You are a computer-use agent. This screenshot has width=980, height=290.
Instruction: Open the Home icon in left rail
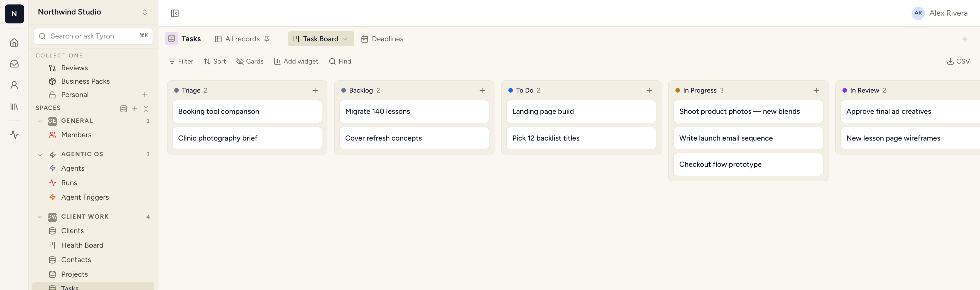(x=14, y=42)
